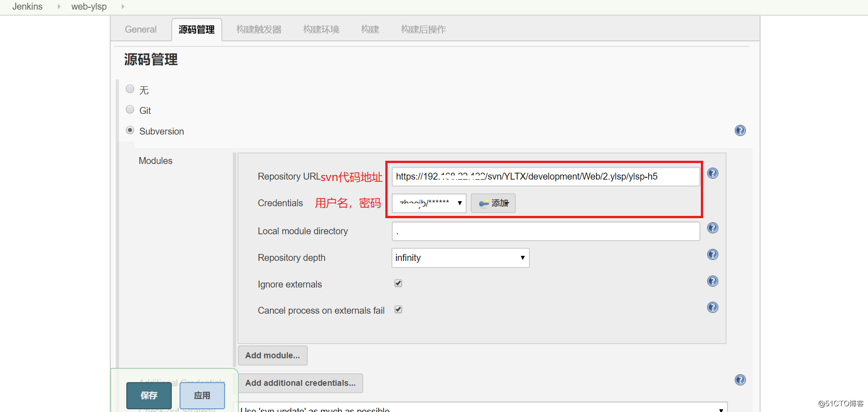Image resolution: width=868 pixels, height=412 pixels.
Task: Expand the web-ylsp breadcrumb arrow
Action: pyautogui.click(x=123, y=6)
